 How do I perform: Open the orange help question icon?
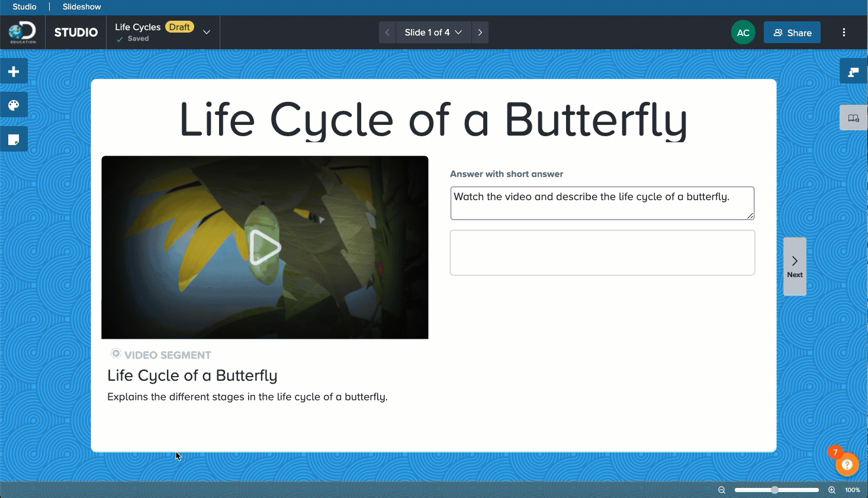847,464
